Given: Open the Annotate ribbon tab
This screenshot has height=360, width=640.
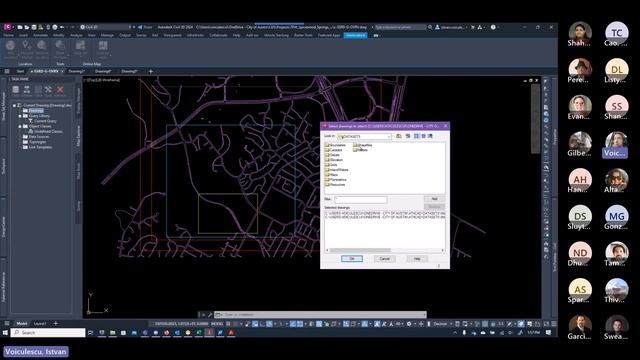Looking at the screenshot, I should [40, 36].
